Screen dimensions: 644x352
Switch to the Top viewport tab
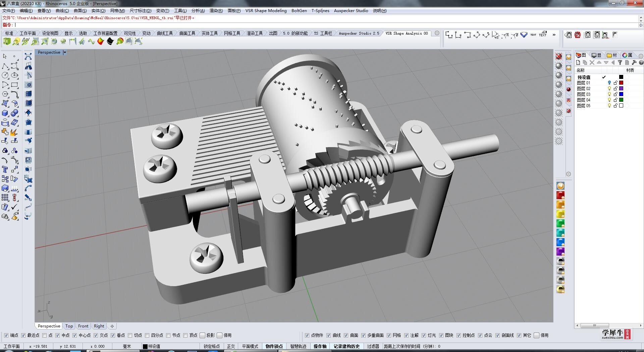click(69, 326)
